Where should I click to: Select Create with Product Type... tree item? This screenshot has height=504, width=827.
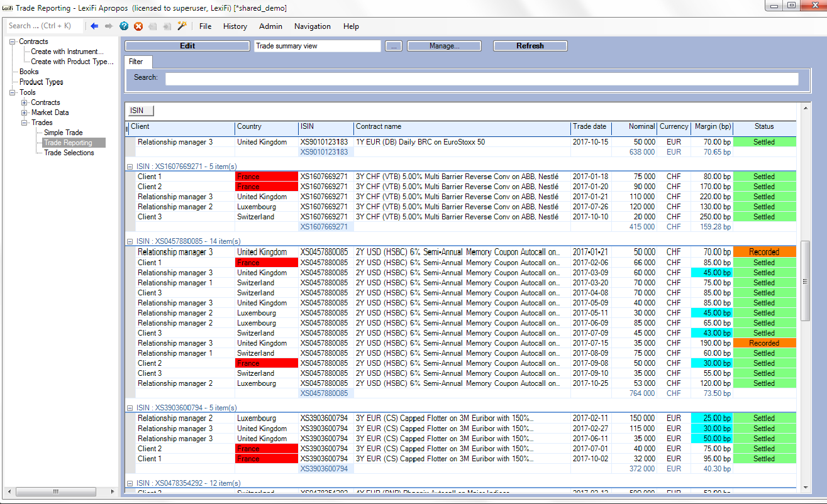[72, 62]
